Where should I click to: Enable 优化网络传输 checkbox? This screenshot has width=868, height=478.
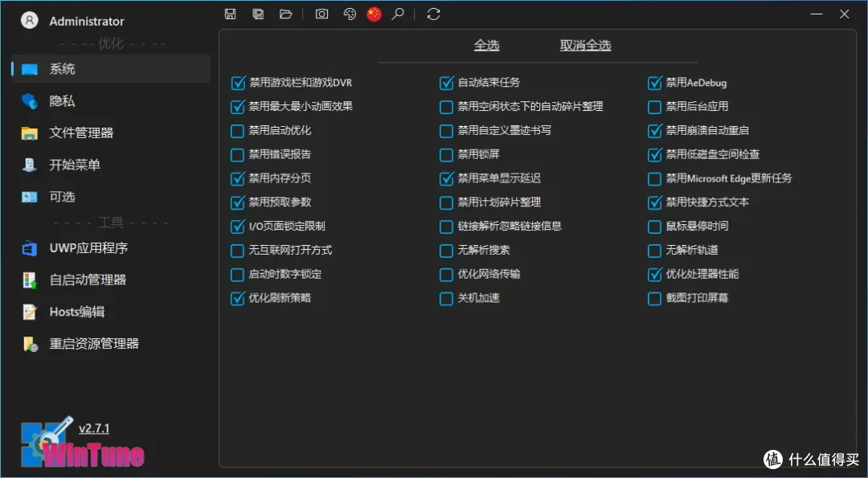point(446,275)
